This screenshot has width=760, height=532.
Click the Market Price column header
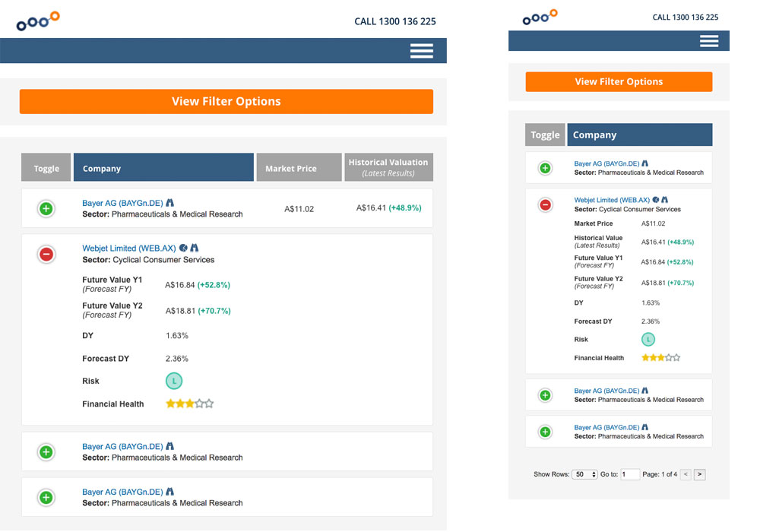[x=299, y=168]
